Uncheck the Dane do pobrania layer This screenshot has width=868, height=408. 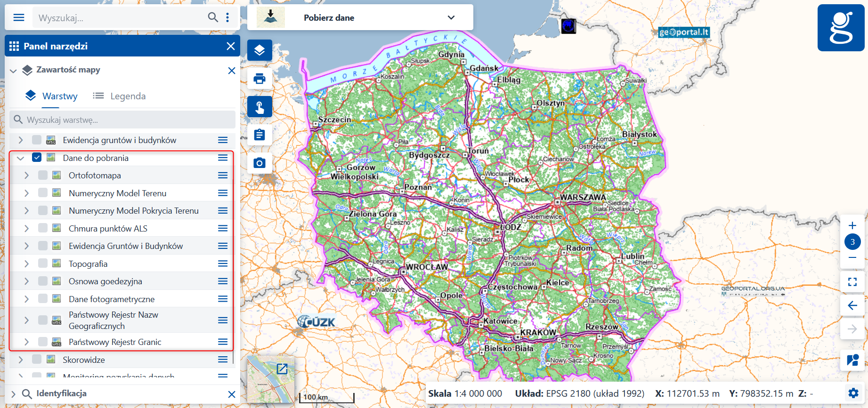[x=37, y=158]
